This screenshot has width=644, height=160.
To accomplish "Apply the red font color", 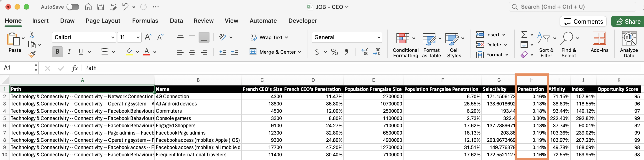I will tap(147, 52).
